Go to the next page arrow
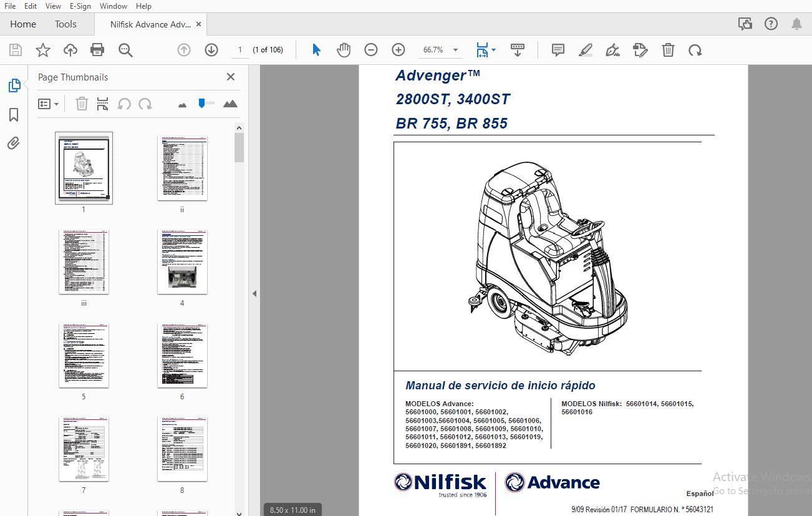 click(211, 50)
